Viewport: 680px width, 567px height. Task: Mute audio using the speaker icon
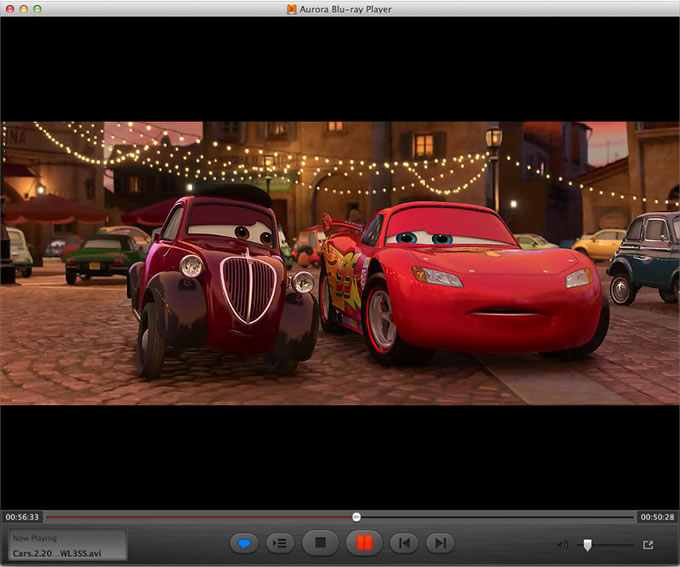point(563,545)
